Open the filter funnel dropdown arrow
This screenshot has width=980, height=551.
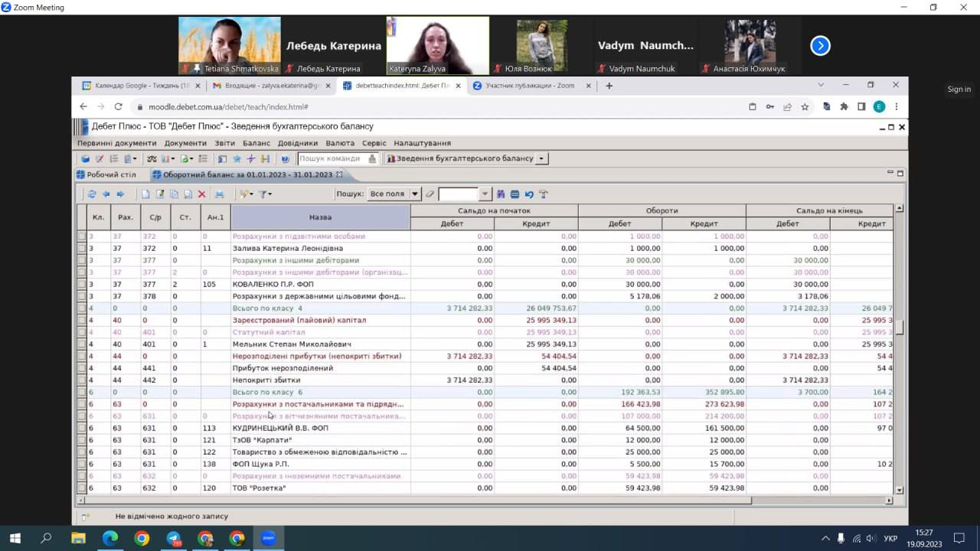pos(269,194)
